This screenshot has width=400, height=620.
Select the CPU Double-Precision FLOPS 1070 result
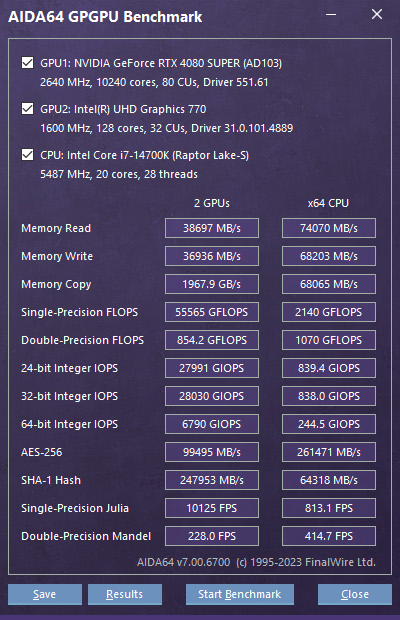tap(329, 340)
